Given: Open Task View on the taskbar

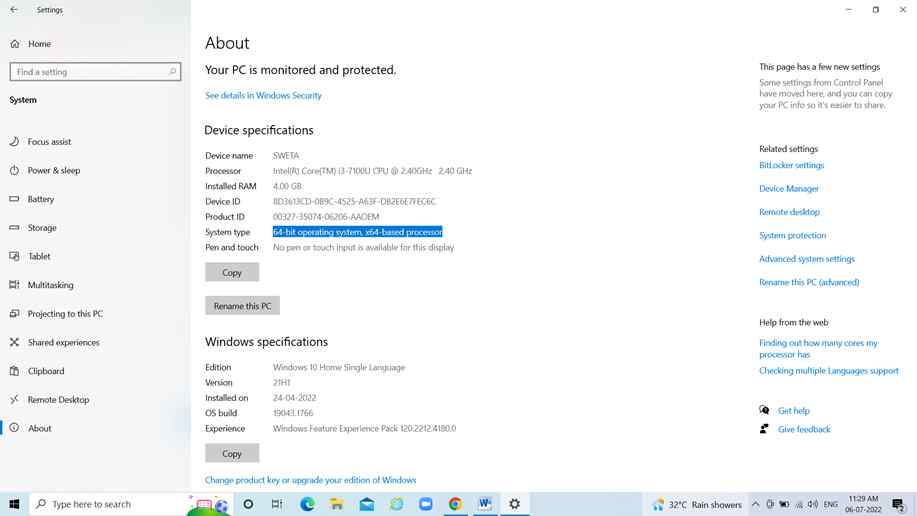Looking at the screenshot, I should [277, 504].
